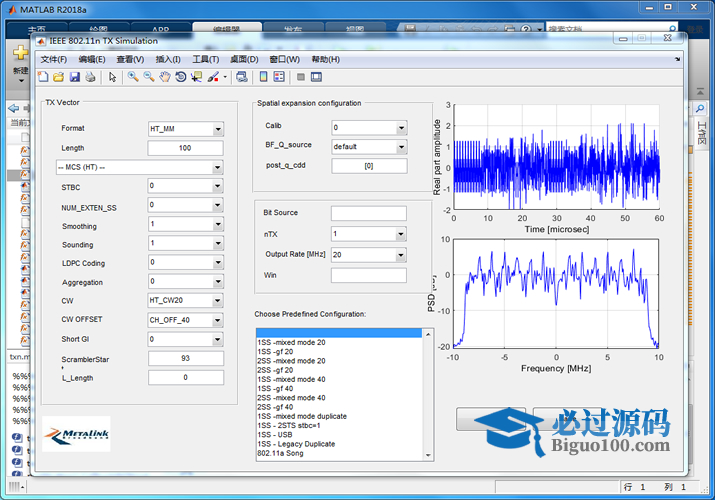
Task: Open the CW OFFSET dropdown
Action: point(186,320)
